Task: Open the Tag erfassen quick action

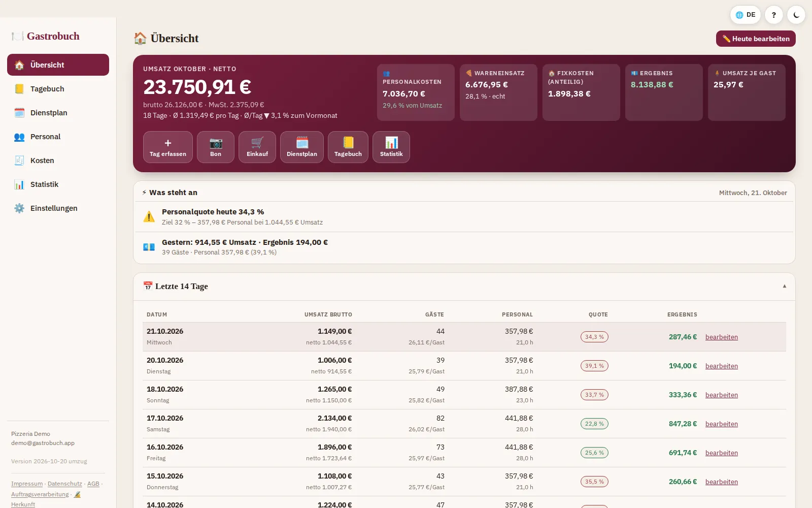Action: pyautogui.click(x=168, y=147)
